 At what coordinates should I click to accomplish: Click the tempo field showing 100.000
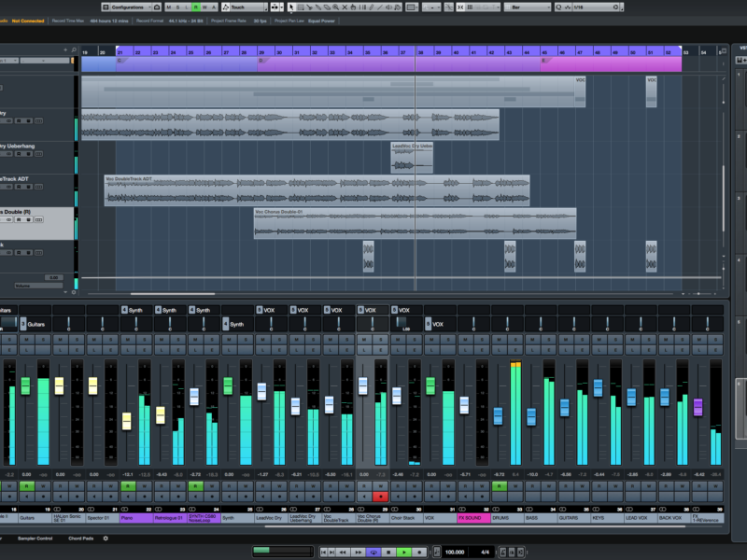click(x=455, y=553)
